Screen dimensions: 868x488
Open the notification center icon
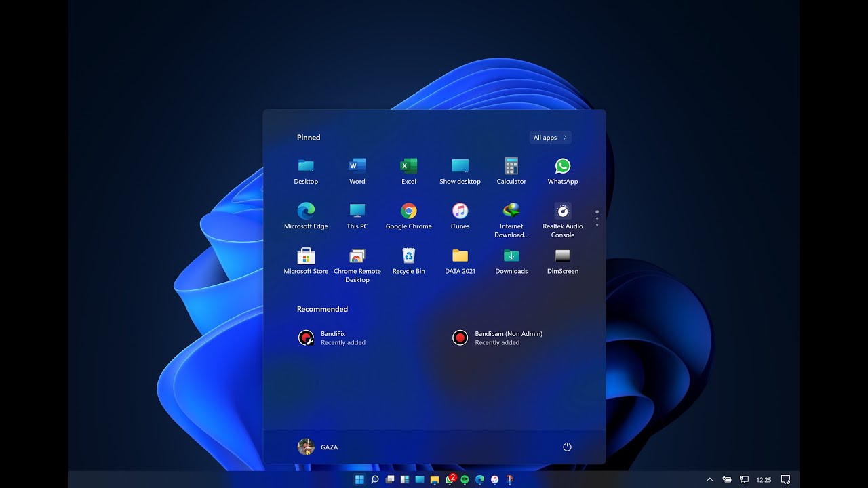click(785, 479)
